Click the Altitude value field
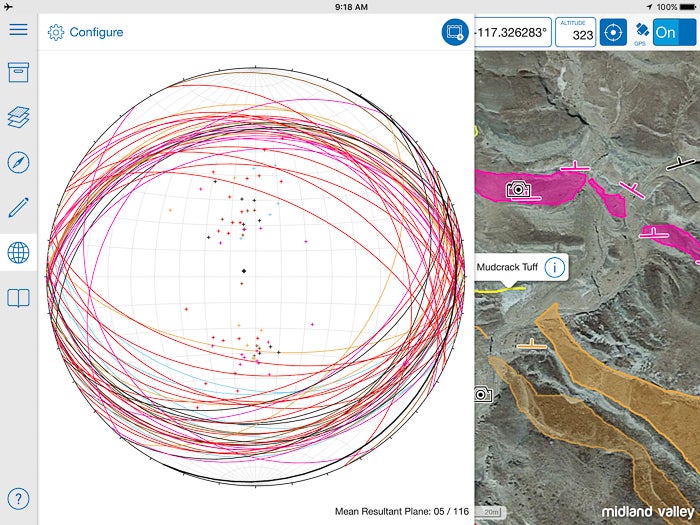Screen dimensions: 700x525 pos(576,32)
